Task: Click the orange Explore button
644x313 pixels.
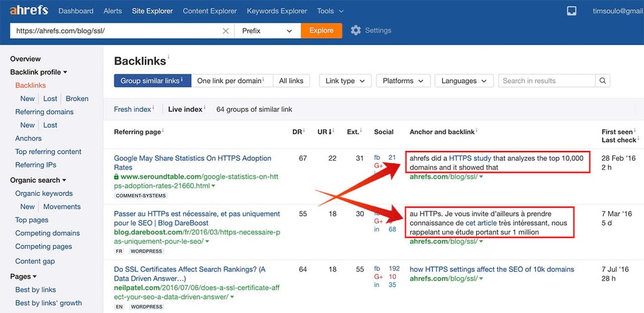Action: [321, 31]
